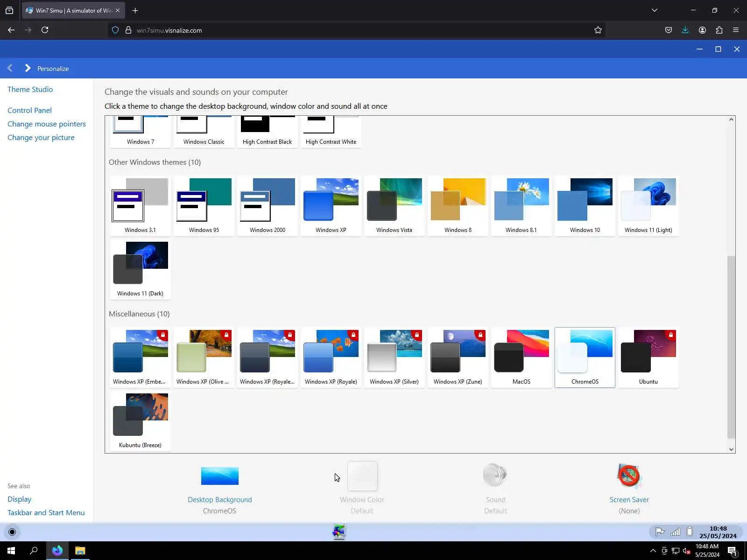
Task: Open the simulator Start orb on the taskbar
Action: point(12,532)
